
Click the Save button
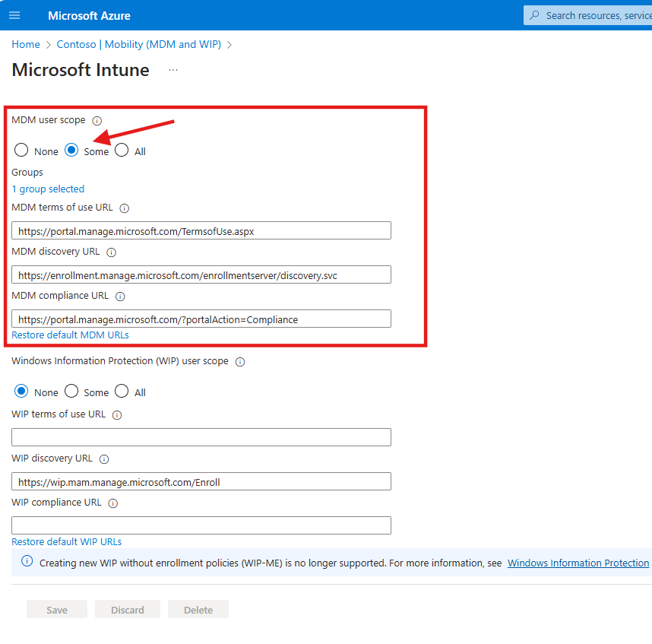tap(57, 610)
